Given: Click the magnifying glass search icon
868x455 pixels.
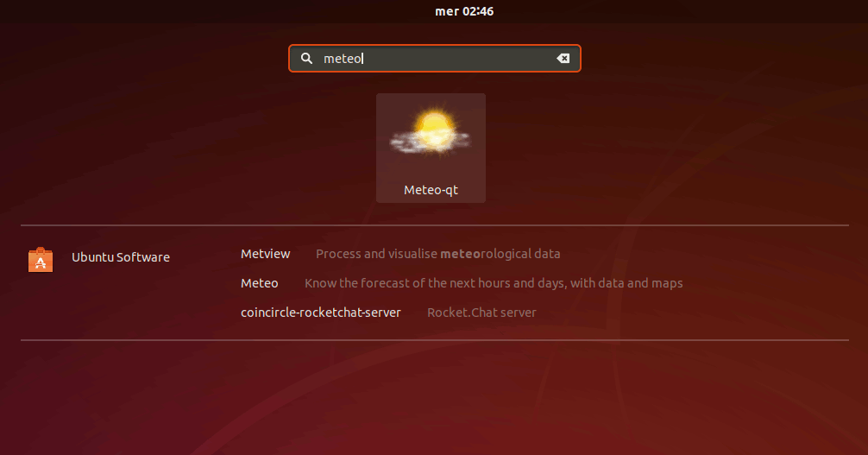Looking at the screenshot, I should pos(306,58).
